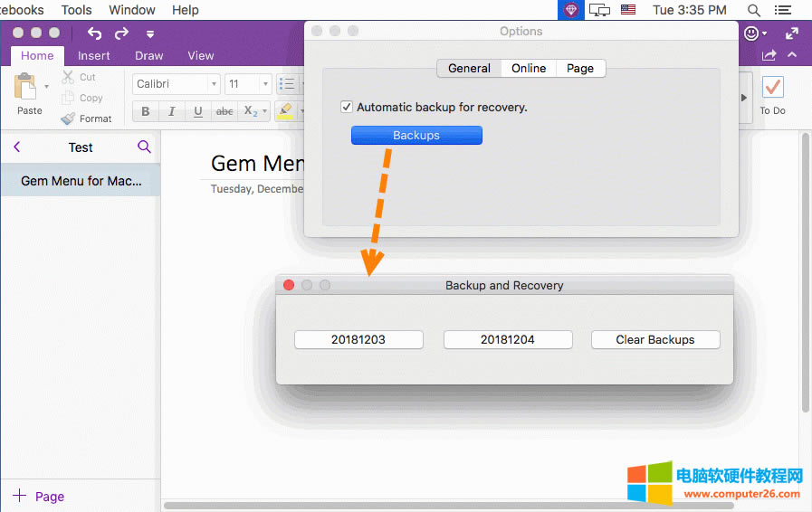Screen dimensions: 812x512
Task: Switch to the Online tab in Options
Action: click(529, 68)
